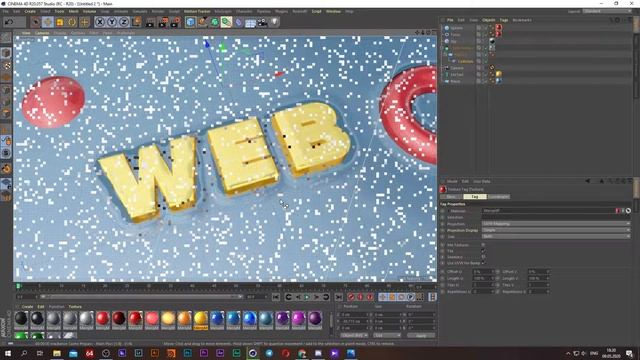Click the red Record keyframe button

tap(351, 297)
